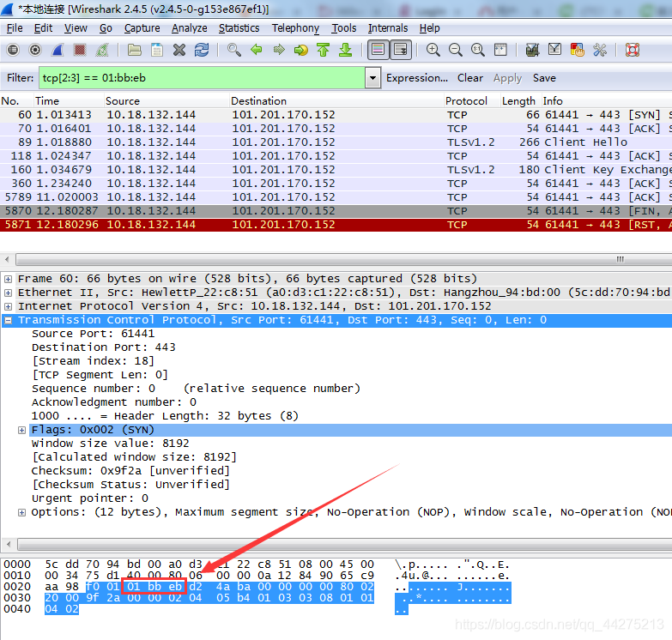Viewport: 672px width, 640px height.
Task: Open help with the lifebuoy icon
Action: pos(633,50)
